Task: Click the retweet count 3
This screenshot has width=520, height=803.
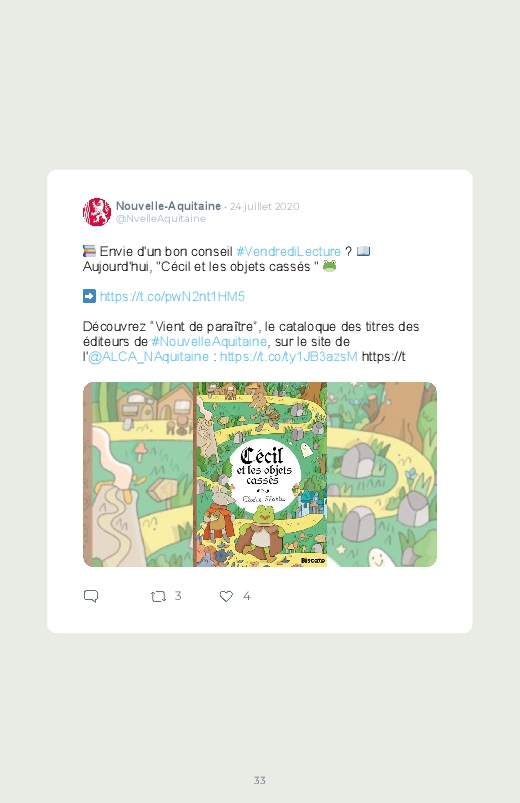Action: point(178,596)
